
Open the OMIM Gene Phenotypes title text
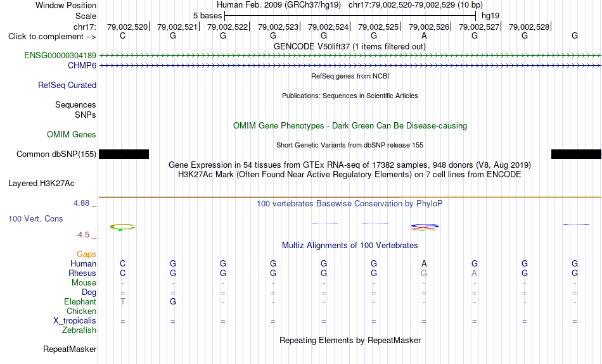coord(350,126)
